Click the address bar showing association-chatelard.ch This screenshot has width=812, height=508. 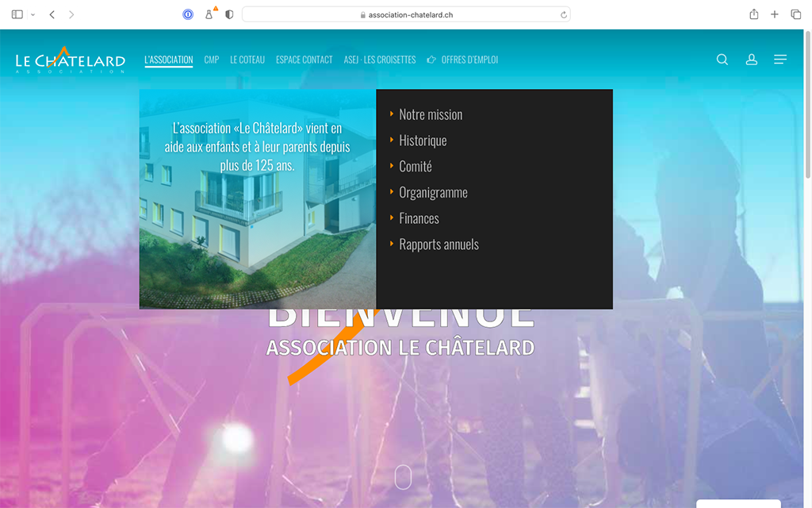406,13
